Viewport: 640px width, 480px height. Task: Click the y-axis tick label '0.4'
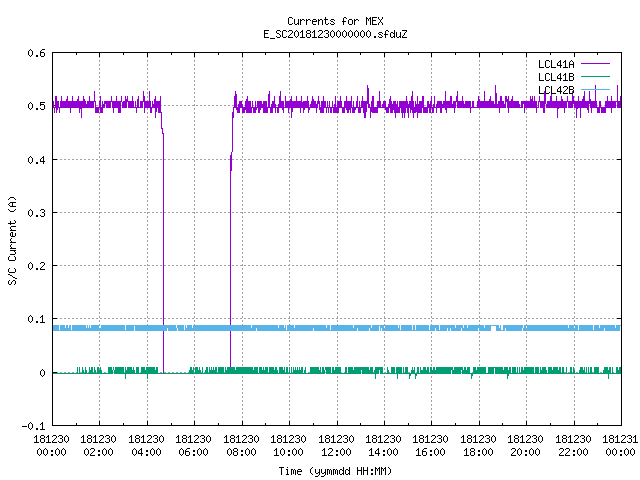36,160
